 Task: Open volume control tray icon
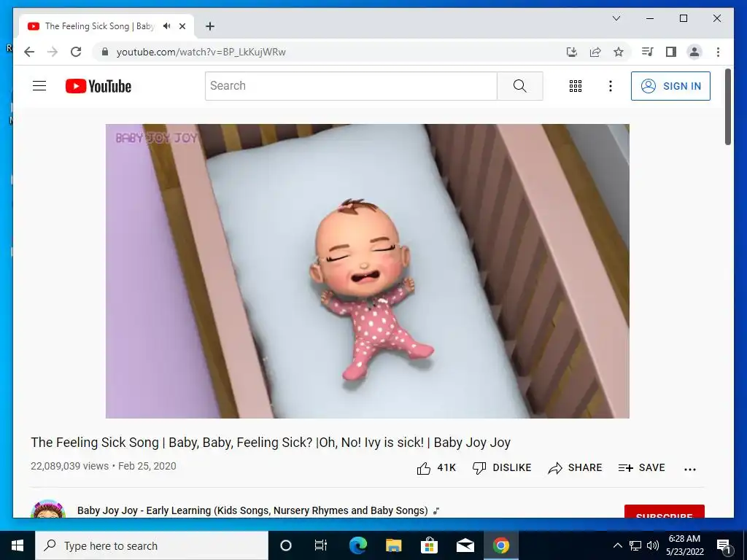(x=653, y=545)
